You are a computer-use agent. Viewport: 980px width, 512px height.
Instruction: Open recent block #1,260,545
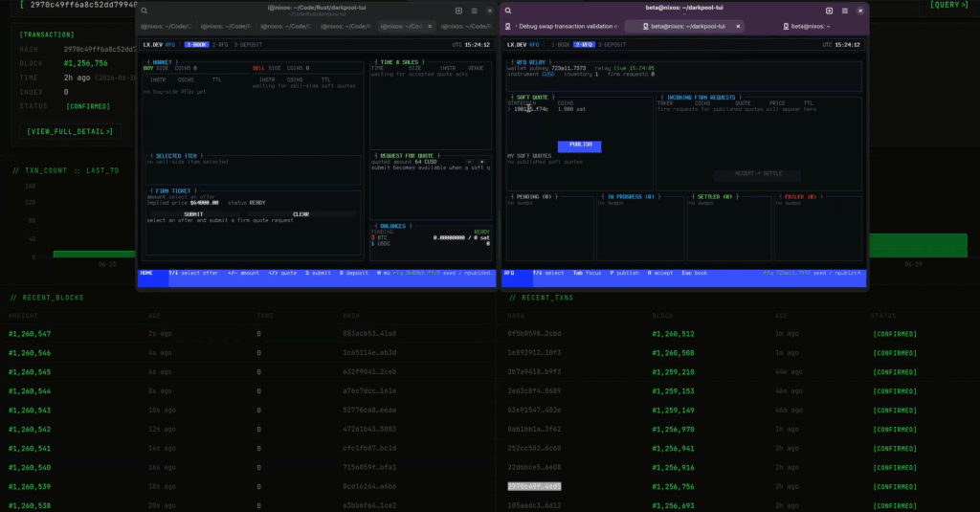30,372
